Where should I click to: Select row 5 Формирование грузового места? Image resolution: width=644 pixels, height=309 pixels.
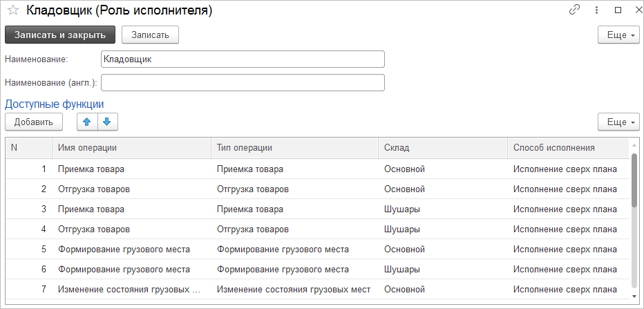tap(317, 250)
